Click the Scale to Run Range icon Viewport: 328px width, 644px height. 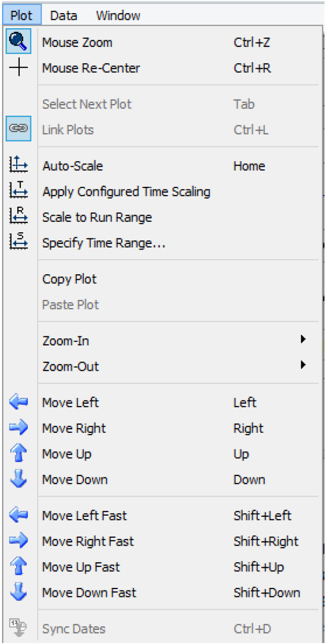pos(19,217)
